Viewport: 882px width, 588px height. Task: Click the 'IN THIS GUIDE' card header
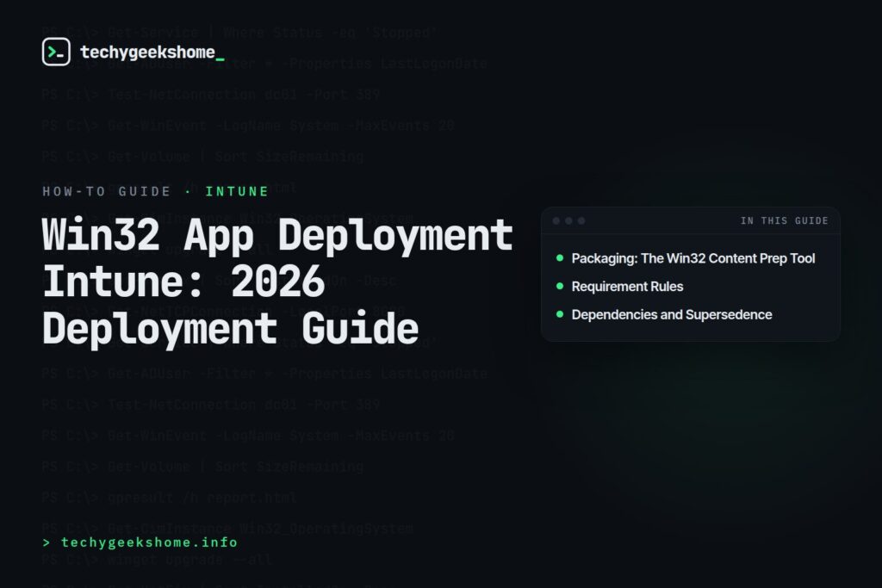(784, 220)
